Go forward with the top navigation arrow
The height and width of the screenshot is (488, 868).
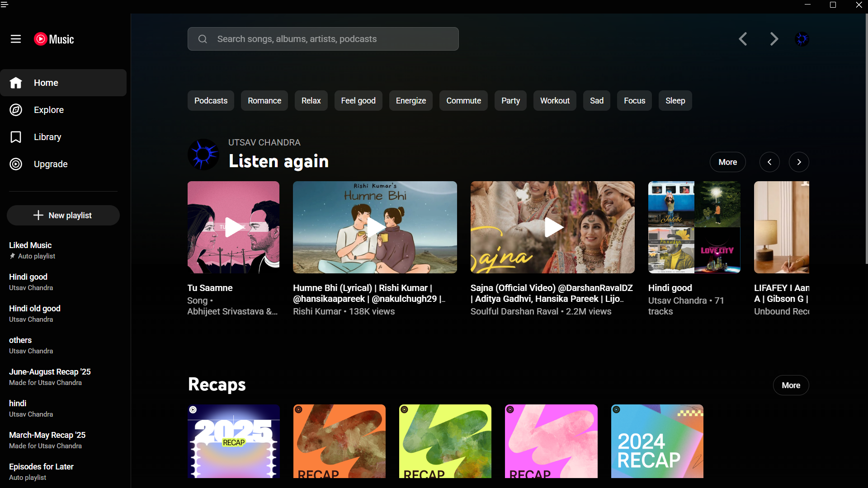[x=774, y=39]
